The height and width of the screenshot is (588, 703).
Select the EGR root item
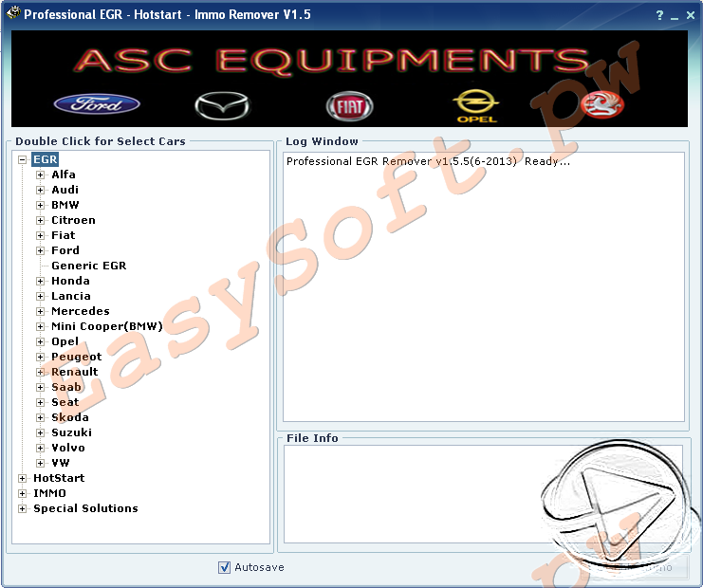coord(45,159)
